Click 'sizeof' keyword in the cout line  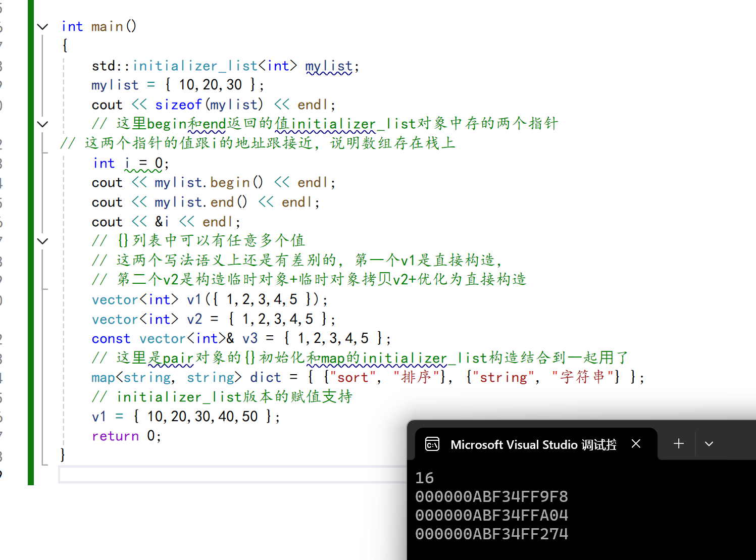[x=178, y=105]
